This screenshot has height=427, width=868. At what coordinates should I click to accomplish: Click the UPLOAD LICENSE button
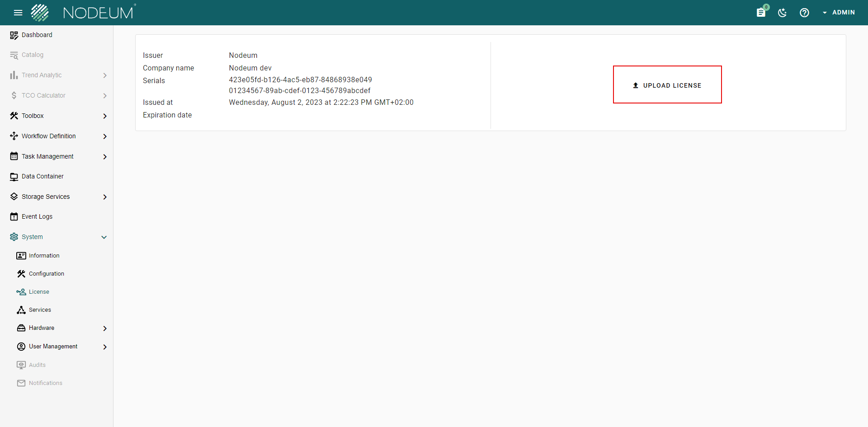pos(667,85)
